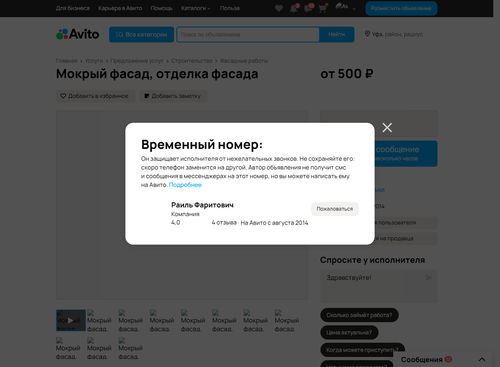Image resolution: width=500 pixels, height=367 pixels.
Task: Open 4 отзыва reviews text
Action: click(224, 223)
